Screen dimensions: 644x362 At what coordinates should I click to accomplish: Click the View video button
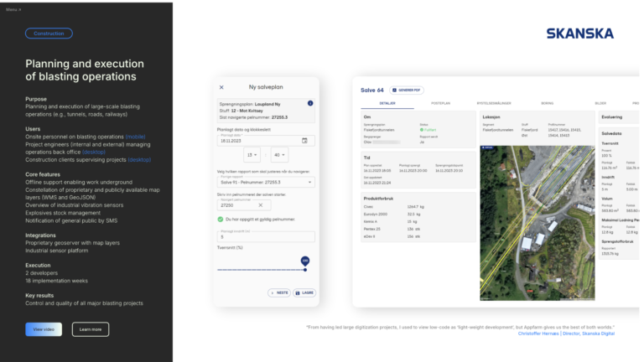point(44,329)
